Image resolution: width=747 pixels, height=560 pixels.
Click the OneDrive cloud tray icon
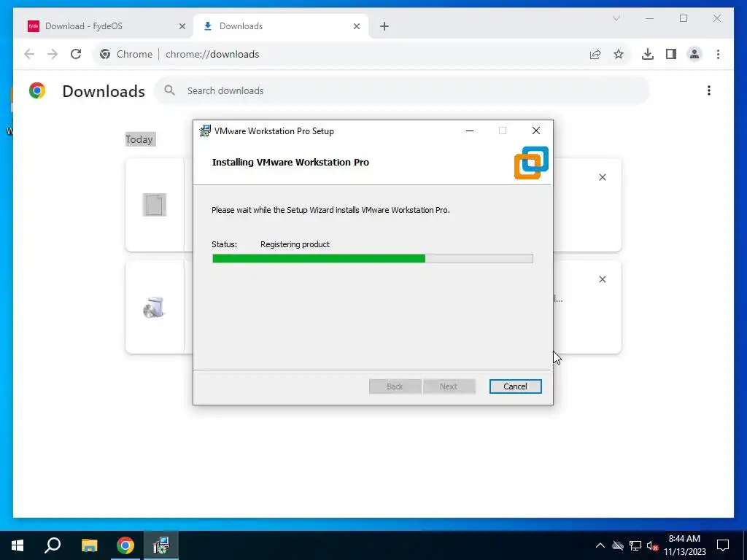point(618,545)
